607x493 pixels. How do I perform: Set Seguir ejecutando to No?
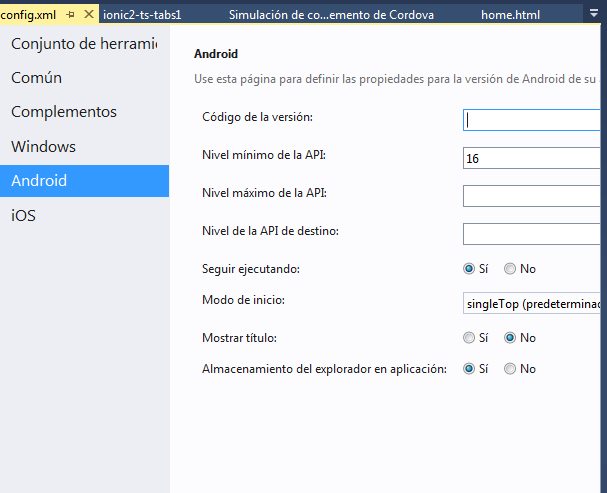click(510, 269)
